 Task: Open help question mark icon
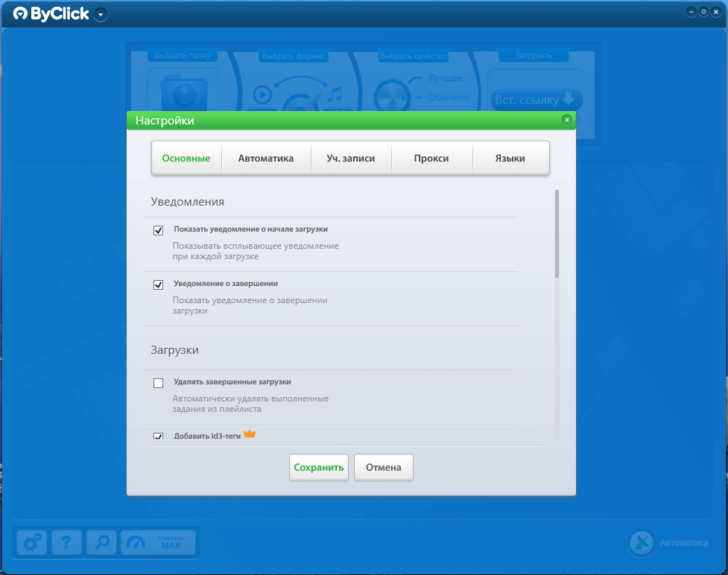(67, 542)
